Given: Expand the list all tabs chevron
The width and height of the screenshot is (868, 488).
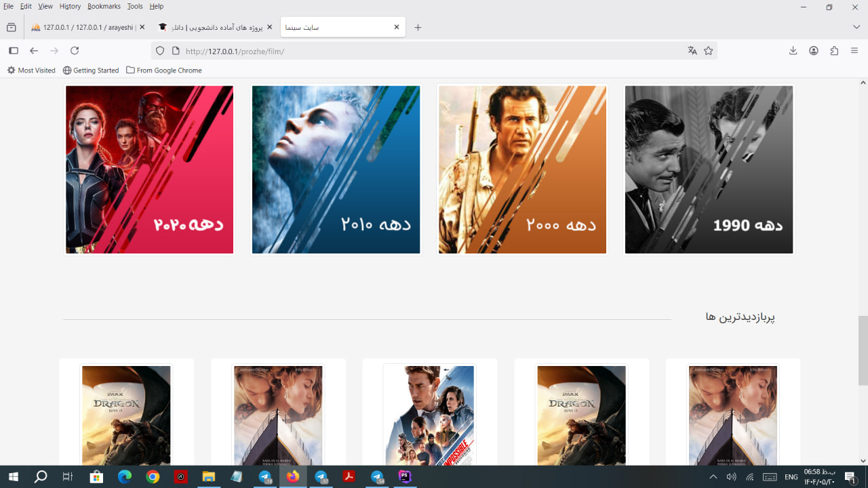Looking at the screenshot, I should 856,27.
